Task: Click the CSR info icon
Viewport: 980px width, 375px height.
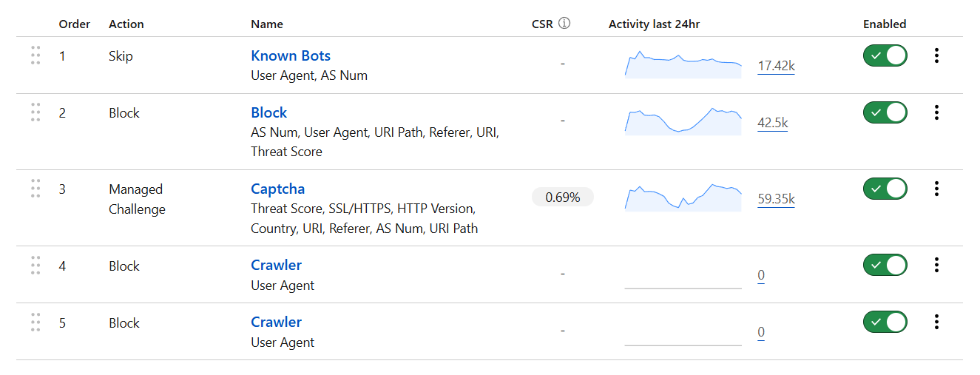Action: (564, 24)
